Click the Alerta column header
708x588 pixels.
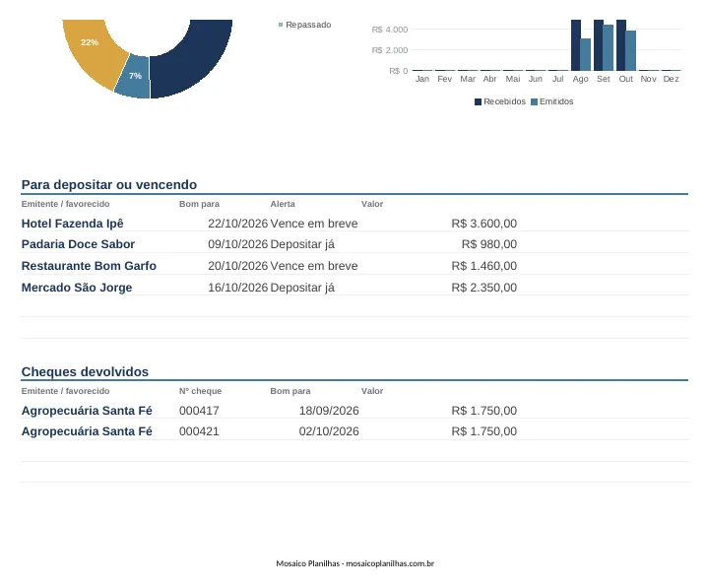283,204
